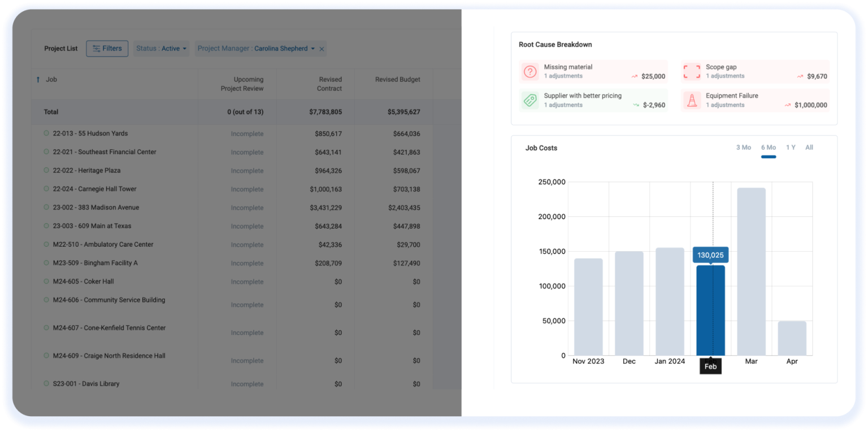
Task: Click the Scope gap frame icon
Action: [692, 71]
